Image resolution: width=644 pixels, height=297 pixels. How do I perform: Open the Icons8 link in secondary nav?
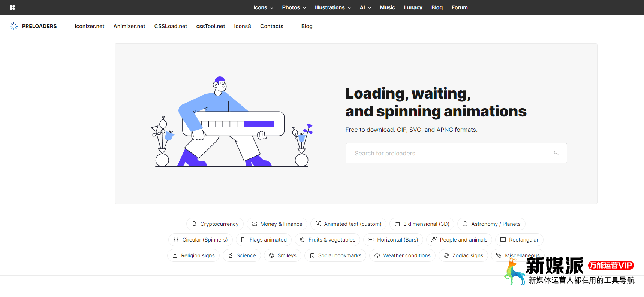(243, 26)
